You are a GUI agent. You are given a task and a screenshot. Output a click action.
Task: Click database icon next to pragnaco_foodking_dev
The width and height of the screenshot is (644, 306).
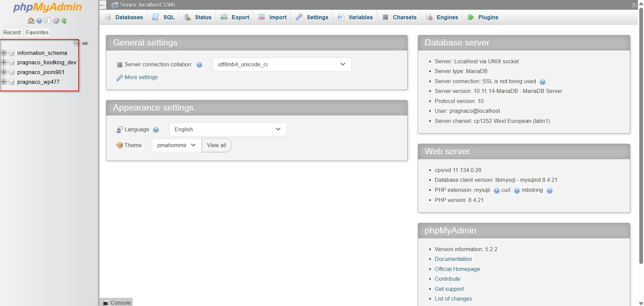12,62
